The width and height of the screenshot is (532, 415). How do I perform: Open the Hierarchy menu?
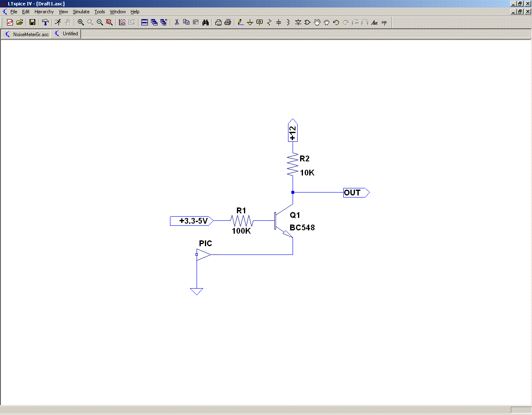pos(44,12)
